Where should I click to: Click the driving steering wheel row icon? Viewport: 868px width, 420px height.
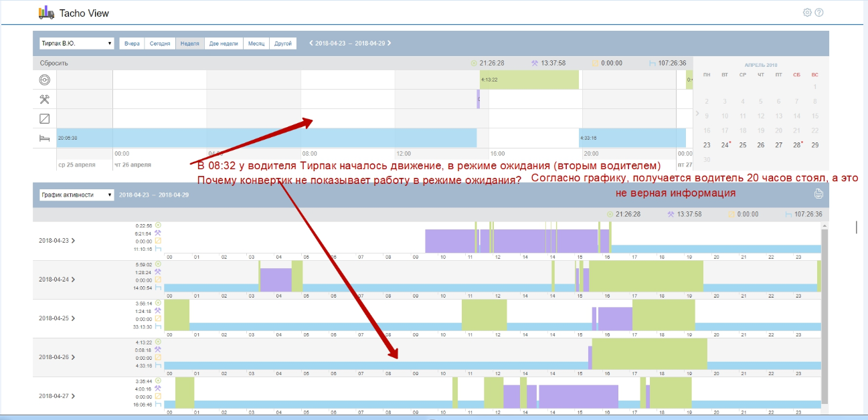click(45, 80)
